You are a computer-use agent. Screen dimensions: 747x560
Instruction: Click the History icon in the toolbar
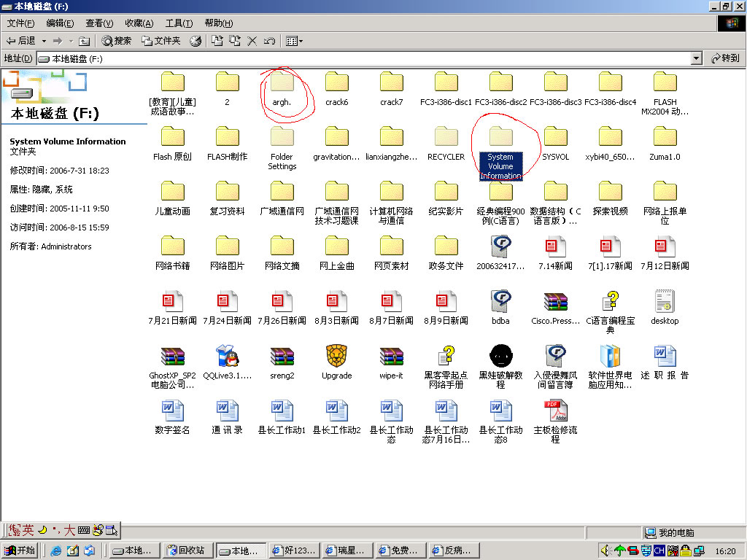(196, 42)
